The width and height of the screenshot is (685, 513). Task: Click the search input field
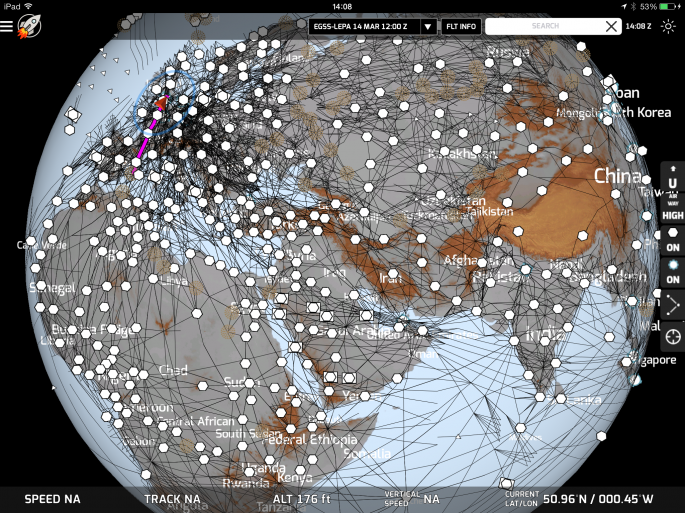tap(545, 27)
